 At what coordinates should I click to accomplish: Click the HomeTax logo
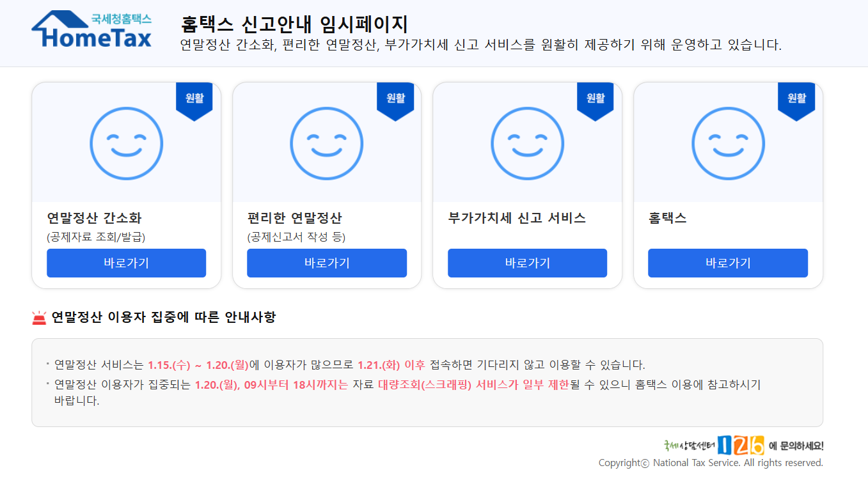tap(91, 29)
